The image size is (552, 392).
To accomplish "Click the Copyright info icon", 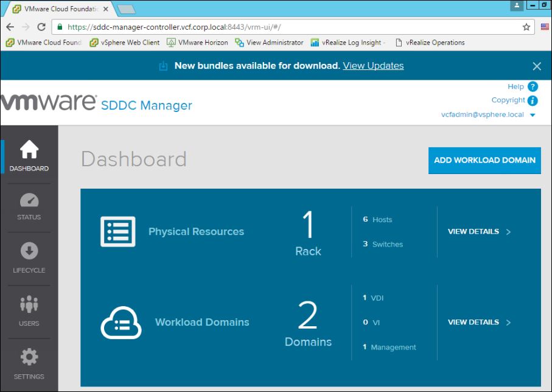I will pyautogui.click(x=533, y=100).
